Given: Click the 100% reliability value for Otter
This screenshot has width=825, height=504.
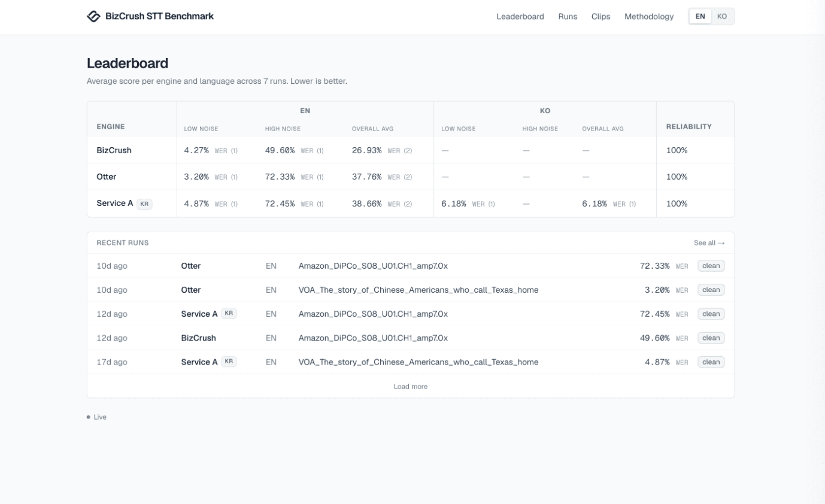Looking at the screenshot, I should 677,177.
